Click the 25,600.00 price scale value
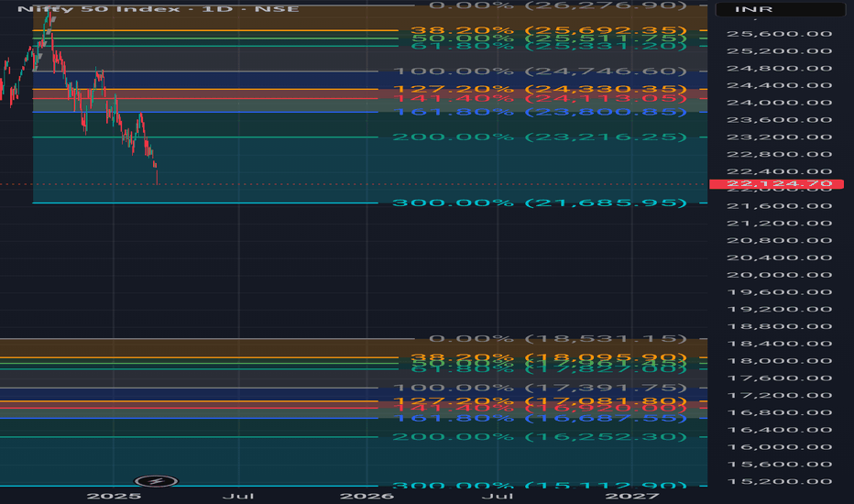Screen dimensions: 854x504 click(780, 34)
